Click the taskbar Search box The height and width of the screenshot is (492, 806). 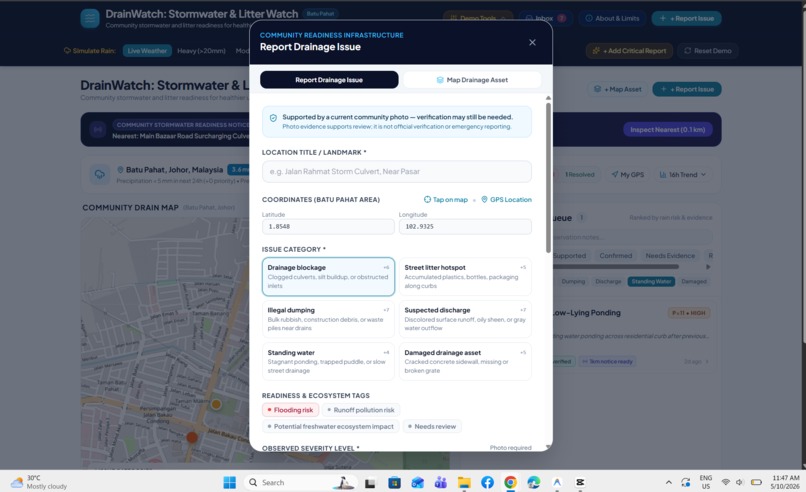pyautogui.click(x=301, y=482)
